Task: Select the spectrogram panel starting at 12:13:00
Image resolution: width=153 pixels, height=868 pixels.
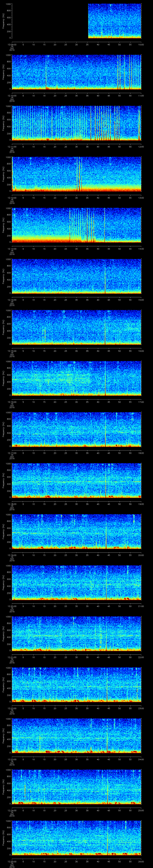Action: coord(77,225)
